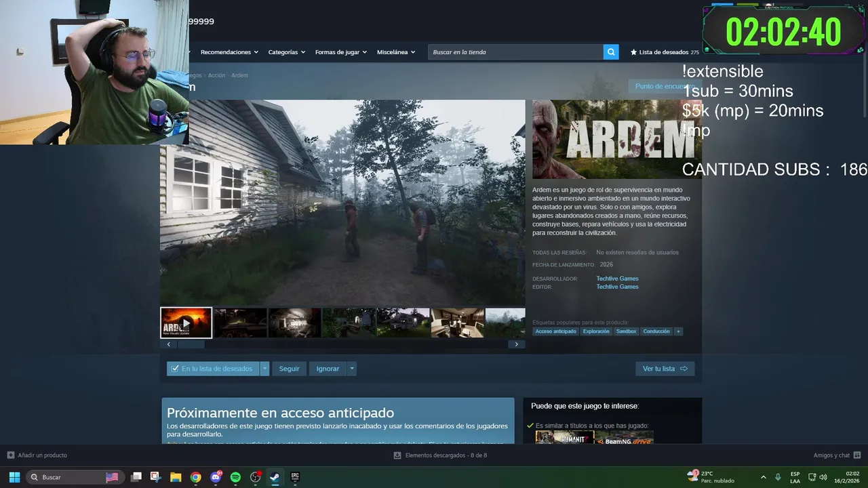
Task: Open the weather widget showing 23°C
Action: [x=709, y=477]
